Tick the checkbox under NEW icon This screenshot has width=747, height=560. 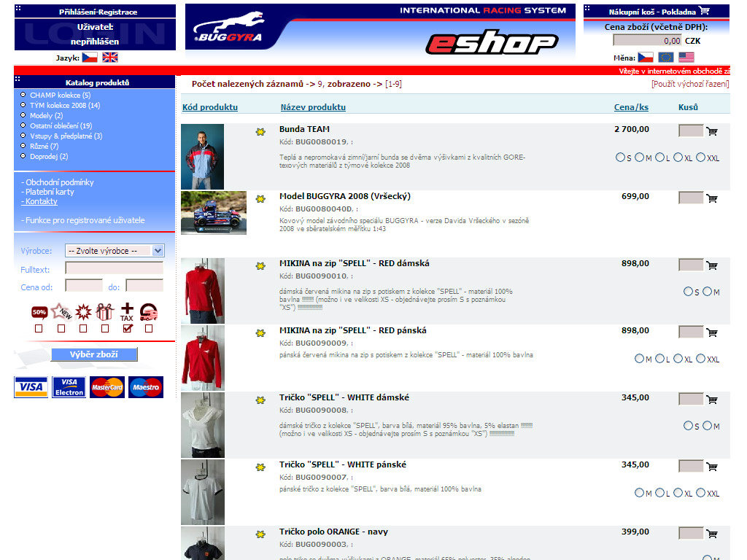coord(61,329)
